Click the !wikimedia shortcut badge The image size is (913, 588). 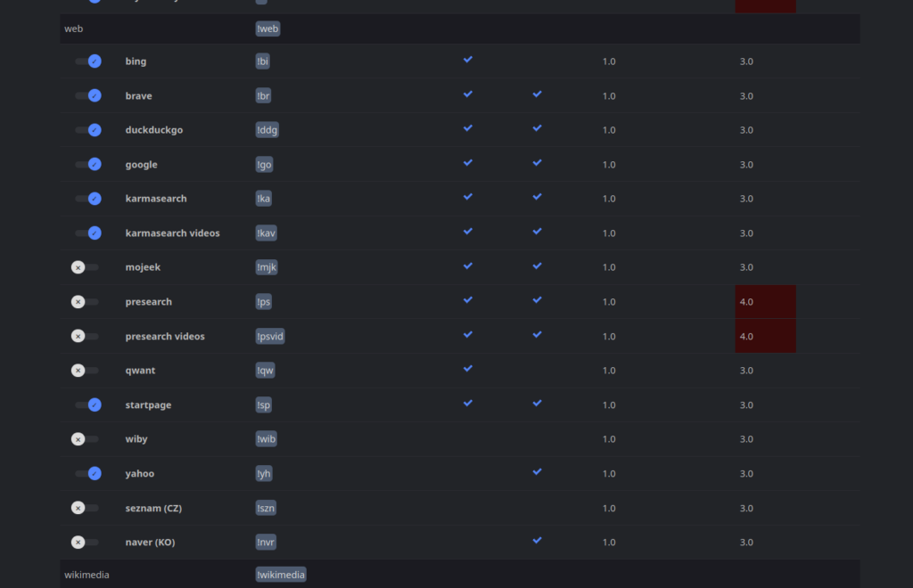click(281, 575)
